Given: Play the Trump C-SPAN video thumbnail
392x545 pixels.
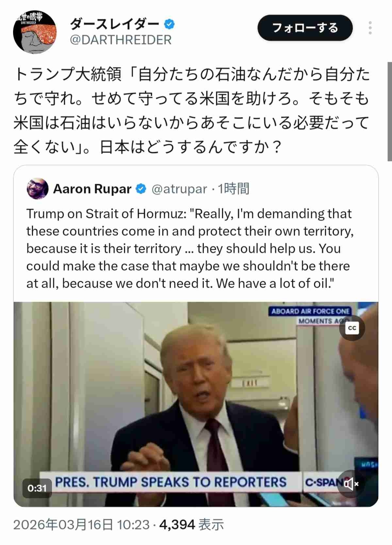Looking at the screenshot, I should [x=196, y=404].
